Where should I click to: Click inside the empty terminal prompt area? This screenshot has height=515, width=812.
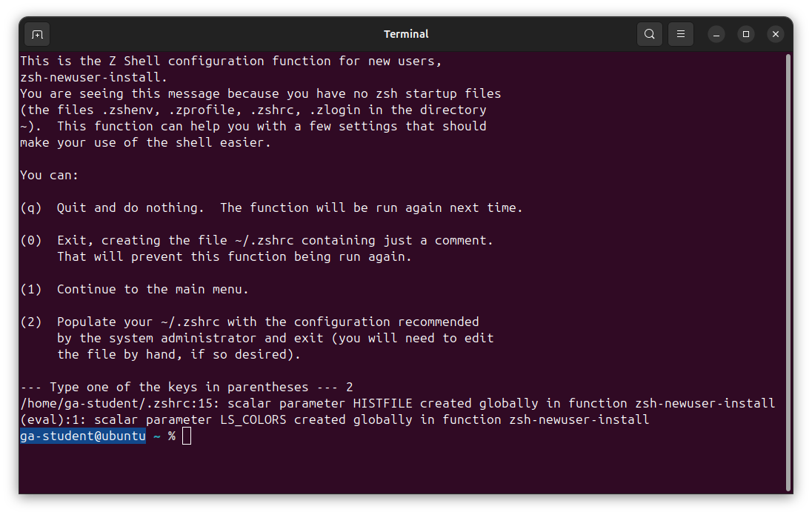pos(407,467)
